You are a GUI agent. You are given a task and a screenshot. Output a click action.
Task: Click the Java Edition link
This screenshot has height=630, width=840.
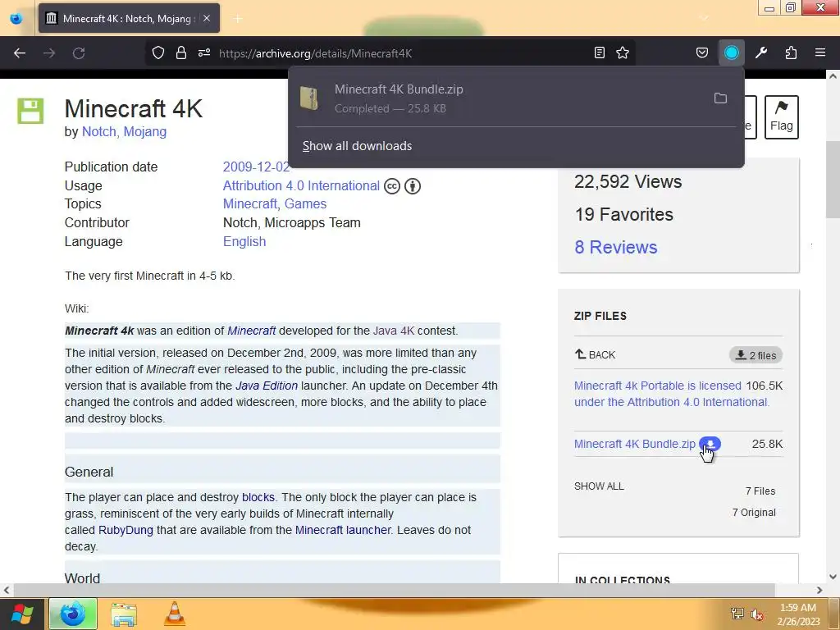tap(267, 386)
